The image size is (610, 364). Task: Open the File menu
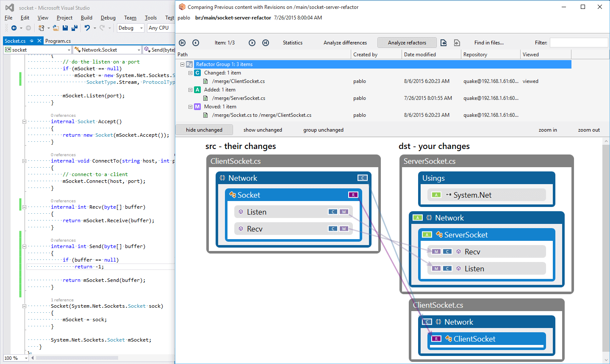[x=8, y=18]
